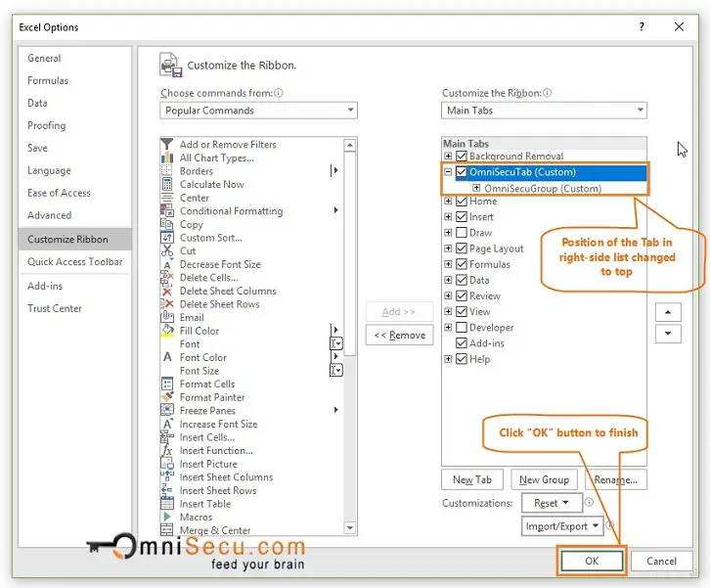Image resolution: width=710 pixels, height=588 pixels.
Task: Select the Fill Color bucket icon
Action: (x=167, y=331)
